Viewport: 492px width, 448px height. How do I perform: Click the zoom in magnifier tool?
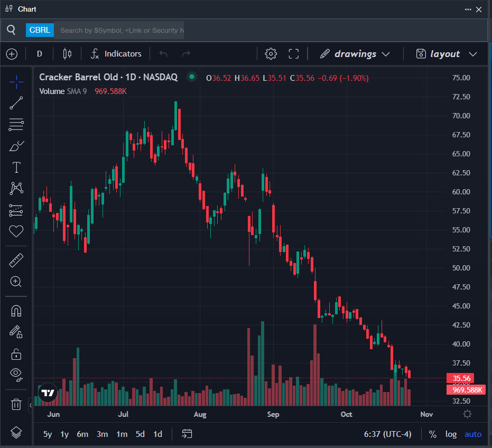[x=16, y=282]
